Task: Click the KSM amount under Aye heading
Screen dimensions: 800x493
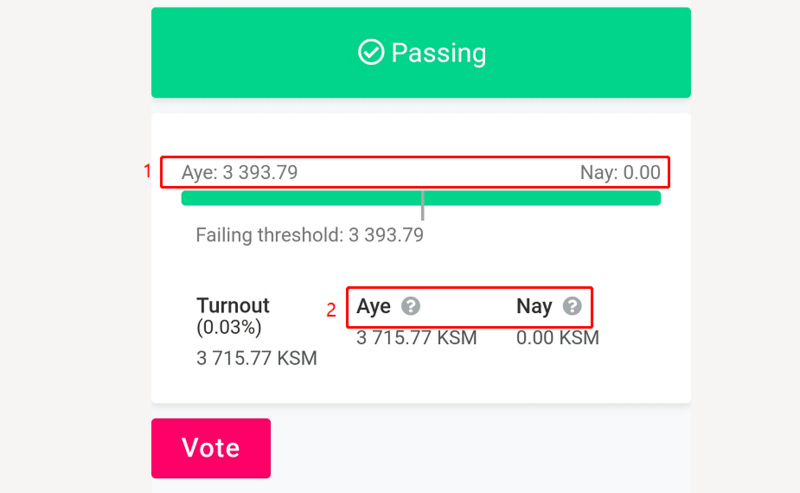Action: 417,338
